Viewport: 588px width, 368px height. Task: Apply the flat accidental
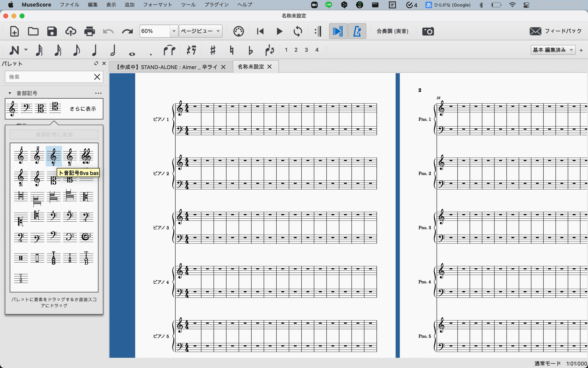coord(251,50)
